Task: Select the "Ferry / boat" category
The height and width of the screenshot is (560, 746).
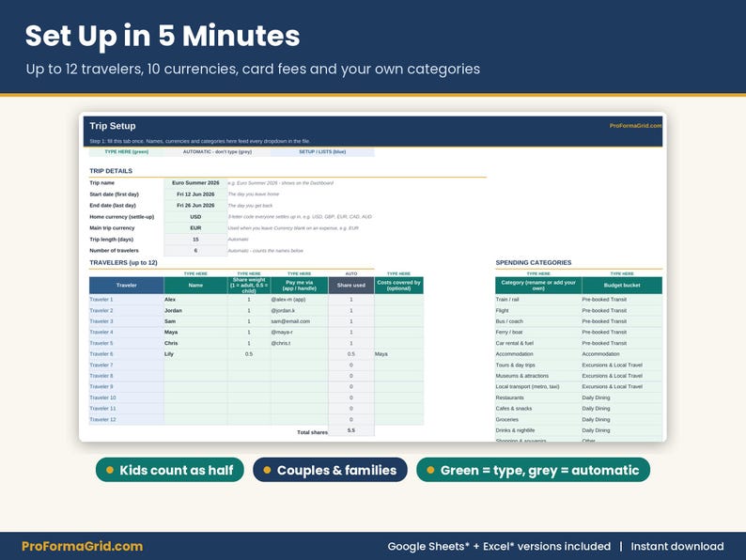Action: pos(538,332)
